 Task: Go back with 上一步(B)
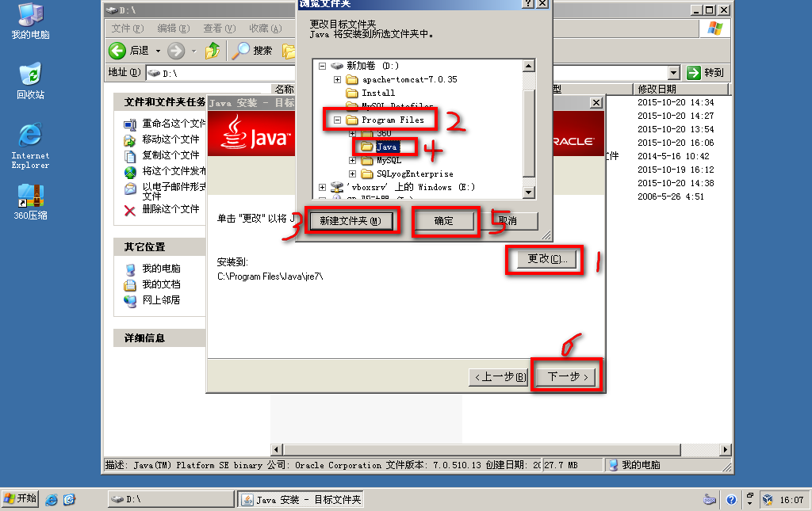(x=498, y=377)
